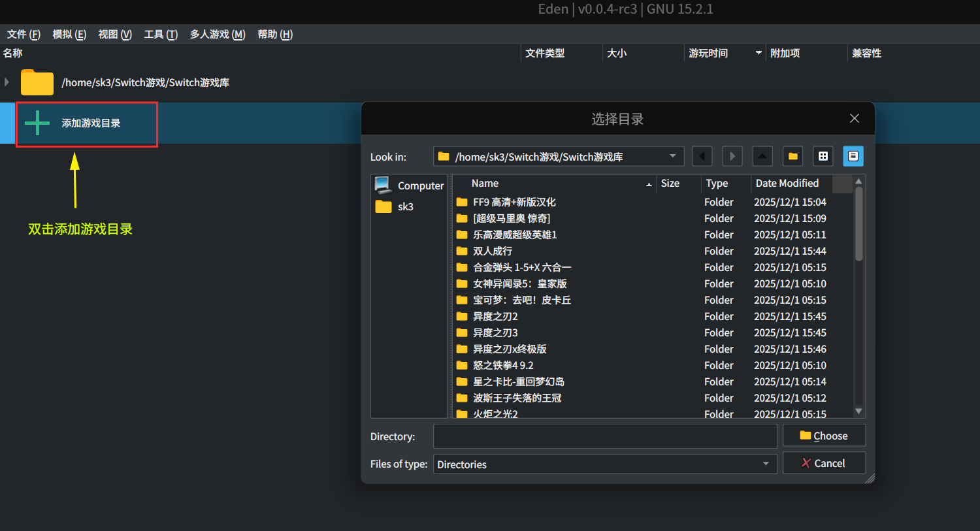This screenshot has width=980, height=531.
Task: Click the green plus add-directory icon
Action: pyautogui.click(x=37, y=123)
